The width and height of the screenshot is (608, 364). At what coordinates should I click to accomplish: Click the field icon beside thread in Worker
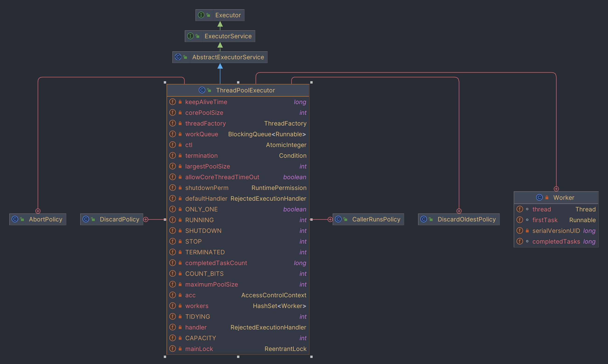coord(520,209)
